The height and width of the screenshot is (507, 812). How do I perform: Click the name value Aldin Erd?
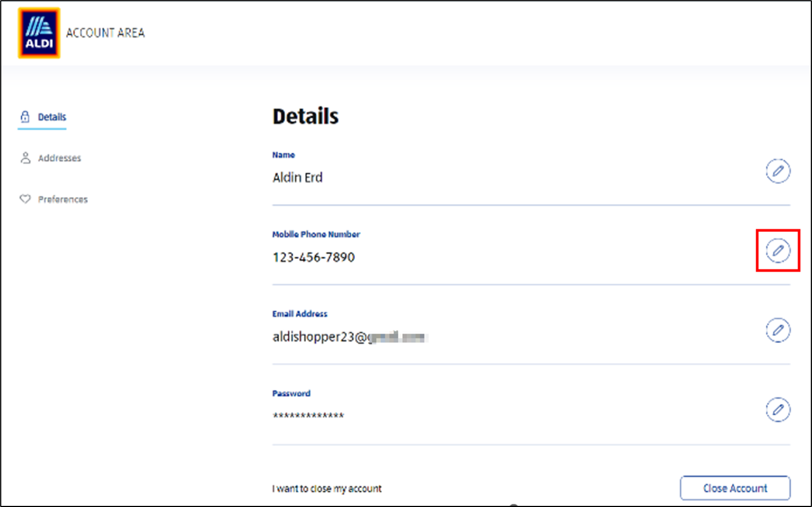[x=297, y=178]
